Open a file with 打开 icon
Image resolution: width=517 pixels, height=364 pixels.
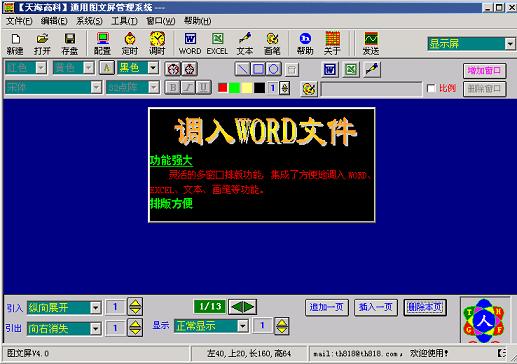point(42,44)
